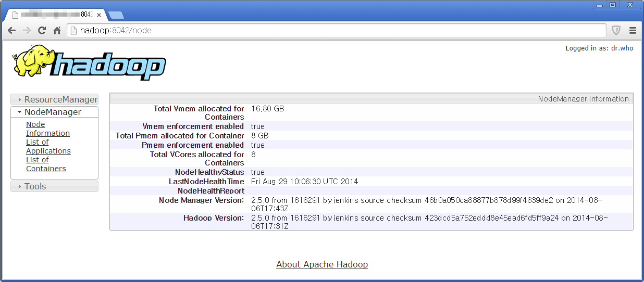Click the browser forward arrow

pyautogui.click(x=27, y=31)
